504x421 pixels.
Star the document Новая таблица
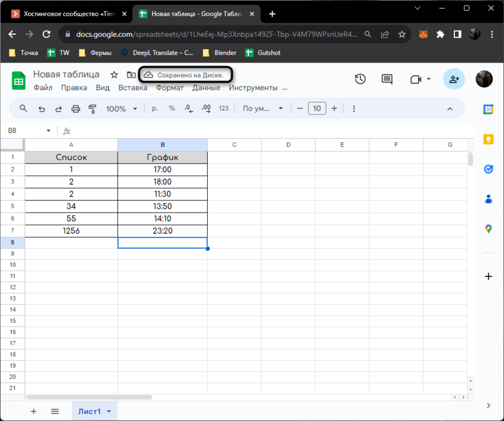(114, 75)
